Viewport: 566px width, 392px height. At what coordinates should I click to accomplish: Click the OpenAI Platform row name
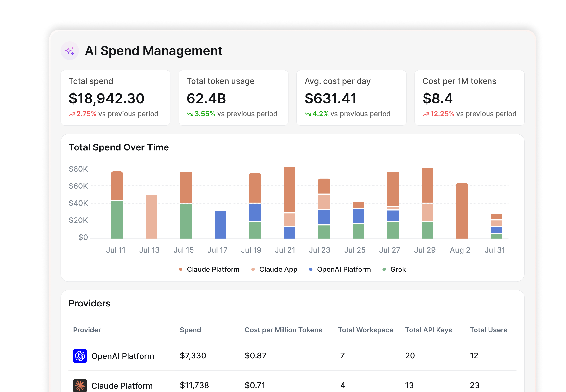[123, 356]
